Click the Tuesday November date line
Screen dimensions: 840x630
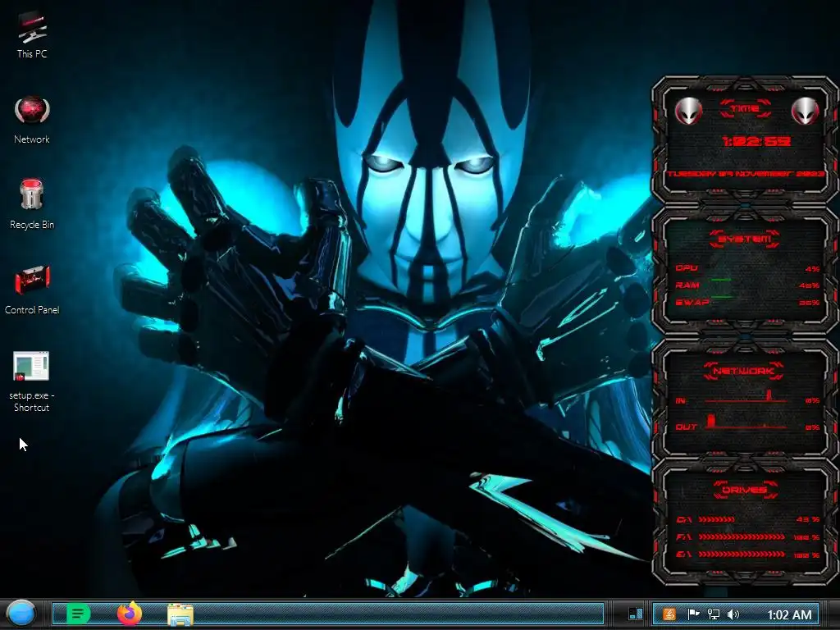(x=746, y=174)
